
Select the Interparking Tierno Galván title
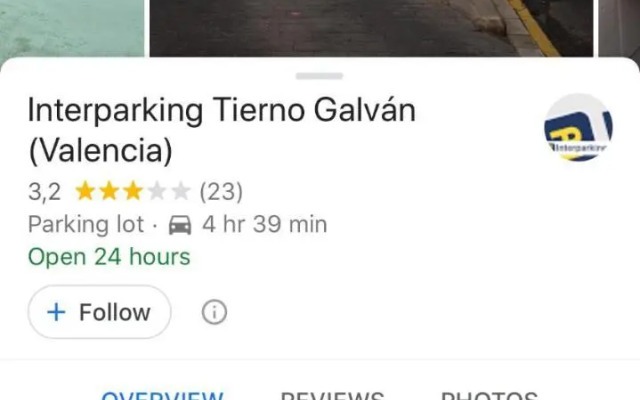click(222, 131)
